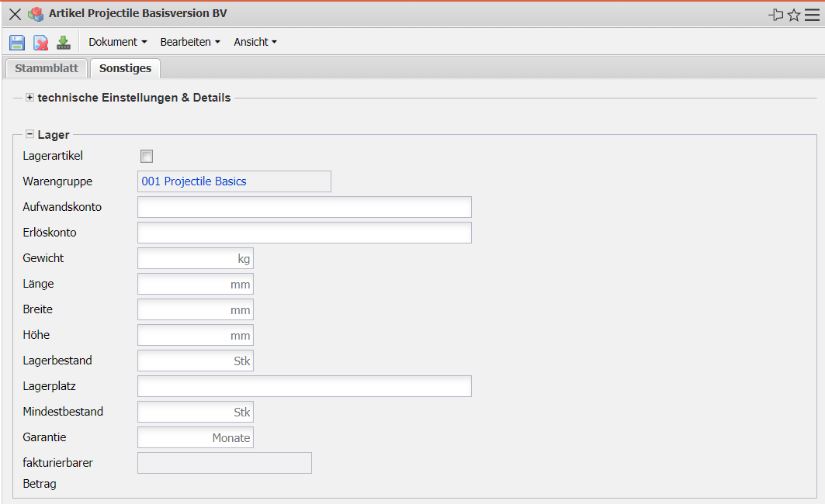Mark the article as favorite with the star
825x504 pixels.
coord(794,15)
